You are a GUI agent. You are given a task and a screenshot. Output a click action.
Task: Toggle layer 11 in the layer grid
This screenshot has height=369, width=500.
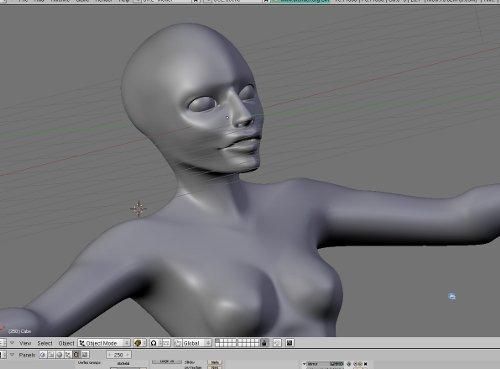217,345
